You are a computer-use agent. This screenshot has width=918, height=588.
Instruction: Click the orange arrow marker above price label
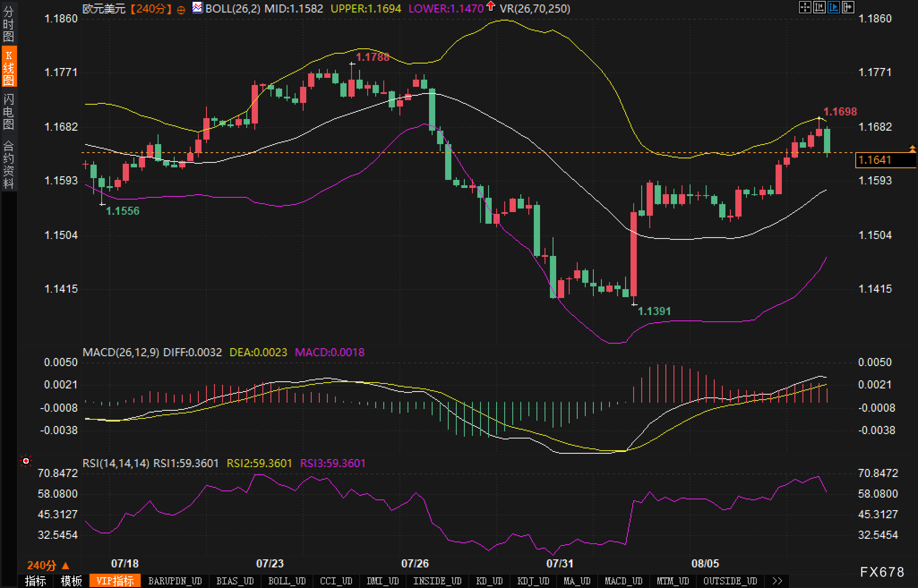point(912,148)
